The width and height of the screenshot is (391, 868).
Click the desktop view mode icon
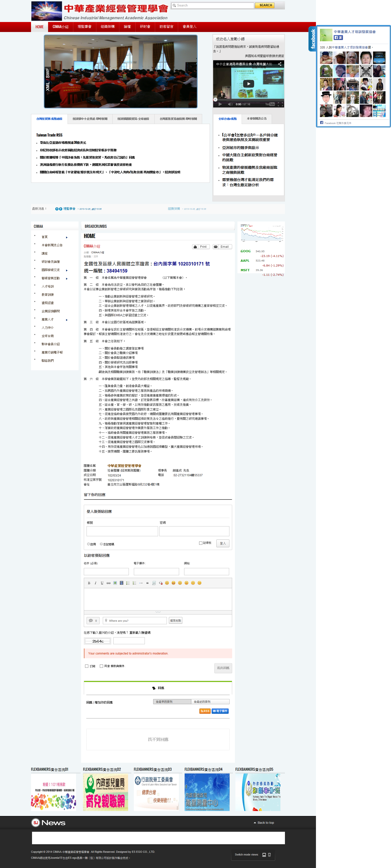(264, 854)
